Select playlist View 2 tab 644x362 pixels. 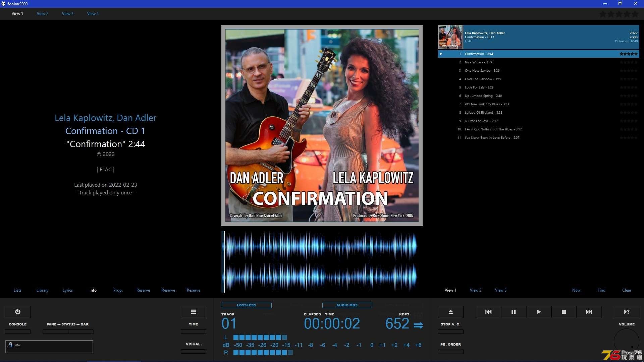pos(476,290)
